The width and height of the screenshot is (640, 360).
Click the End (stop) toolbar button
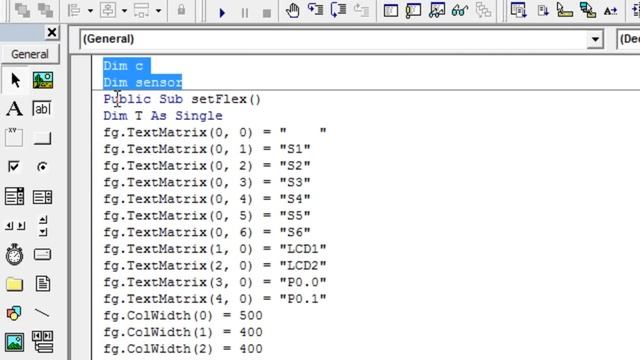coord(267,13)
